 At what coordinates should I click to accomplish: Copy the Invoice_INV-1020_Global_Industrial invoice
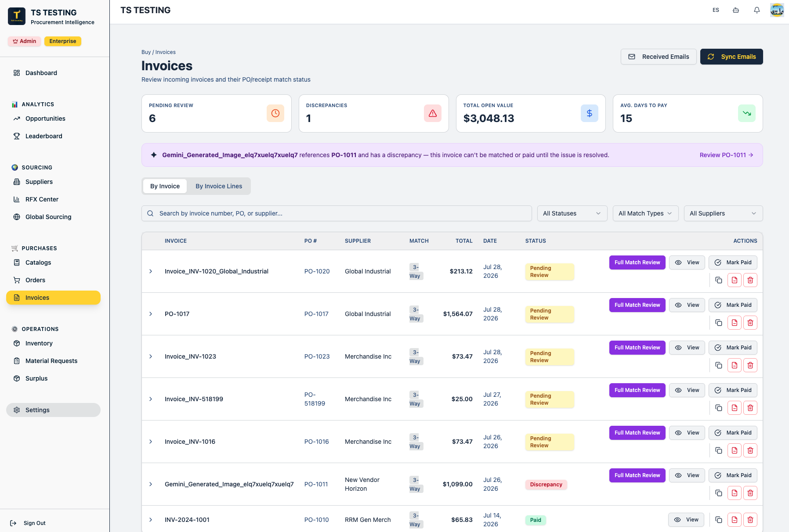tap(719, 280)
